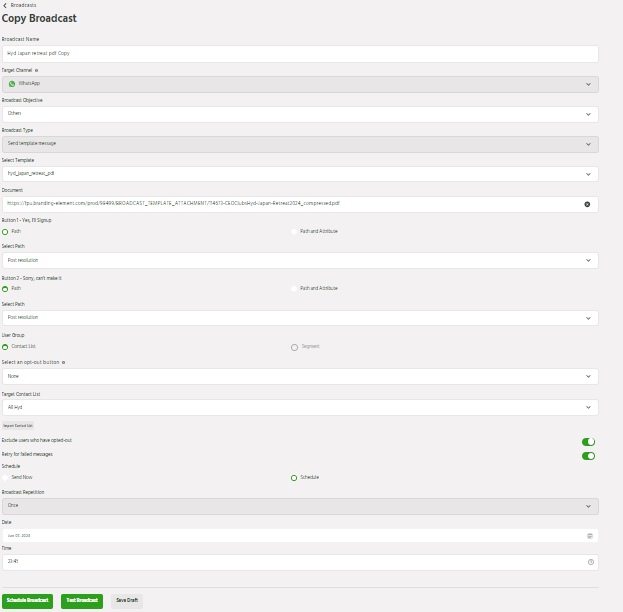
Task: Click info icon beside Target Channel label
Action: click(37, 71)
